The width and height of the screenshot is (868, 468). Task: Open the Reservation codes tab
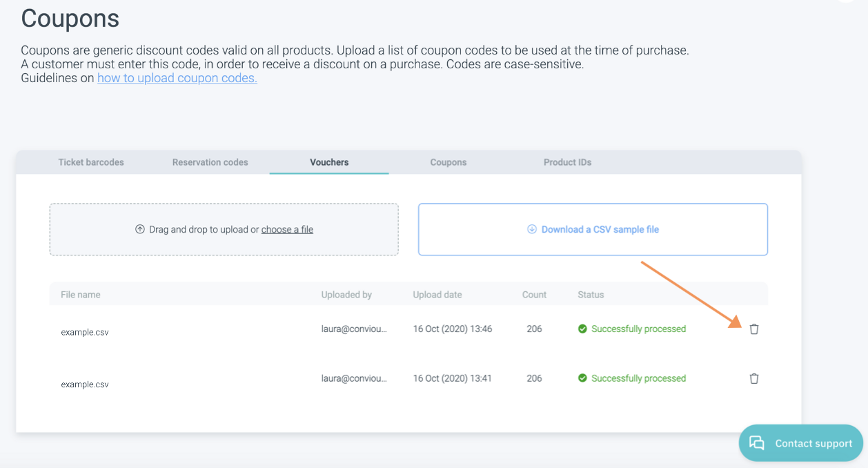pyautogui.click(x=210, y=162)
